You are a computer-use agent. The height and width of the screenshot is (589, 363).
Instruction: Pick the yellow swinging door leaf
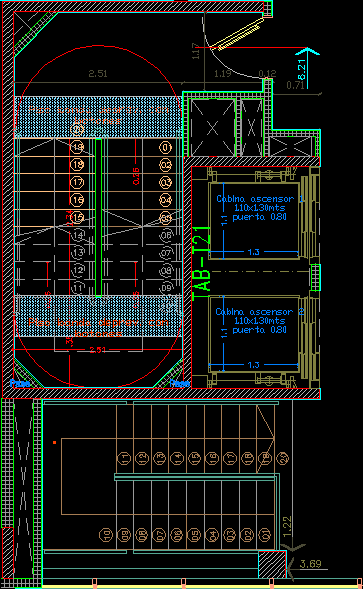238,34
